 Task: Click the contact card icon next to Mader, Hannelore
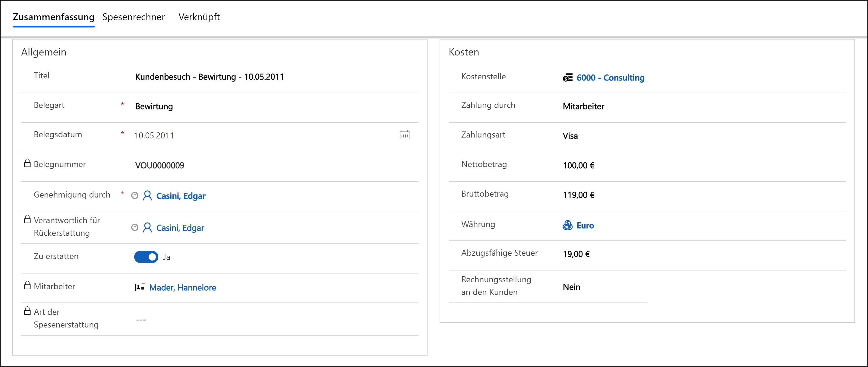140,287
